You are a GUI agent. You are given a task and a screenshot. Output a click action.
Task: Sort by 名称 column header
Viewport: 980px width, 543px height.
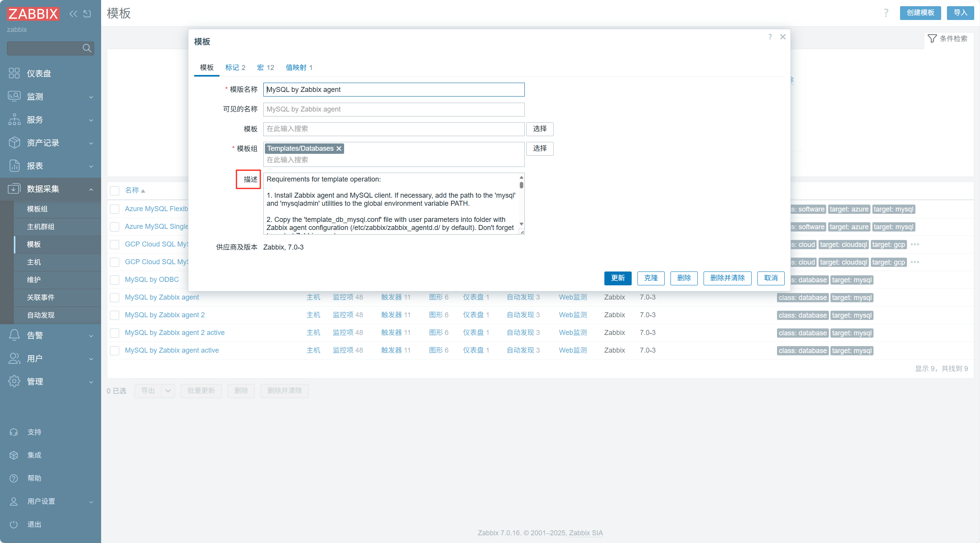point(135,190)
